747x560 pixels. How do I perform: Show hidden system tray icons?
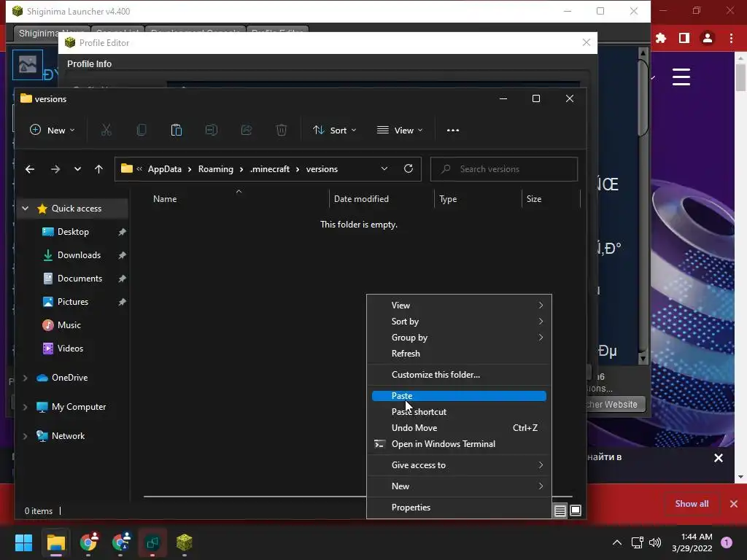coord(617,542)
